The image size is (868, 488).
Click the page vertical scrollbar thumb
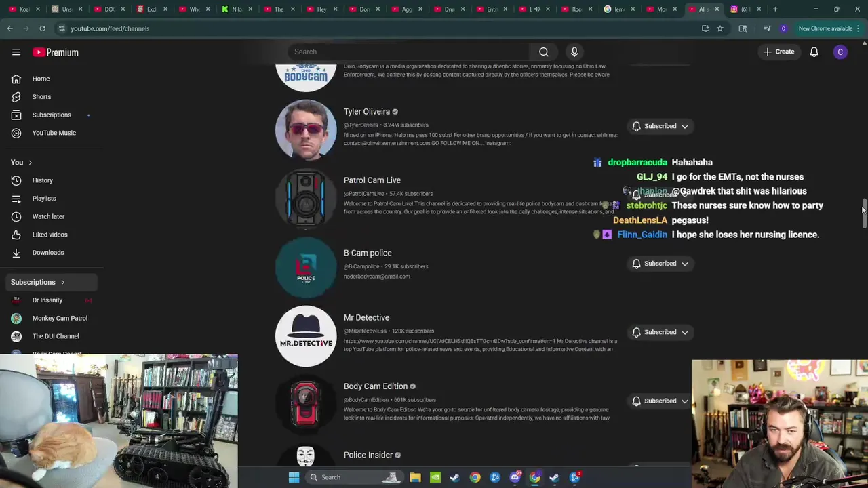864,215
